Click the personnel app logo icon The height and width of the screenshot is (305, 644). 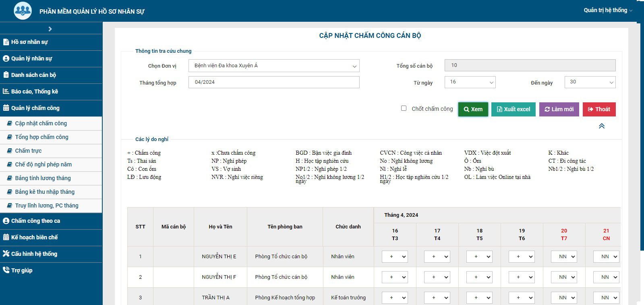click(23, 11)
